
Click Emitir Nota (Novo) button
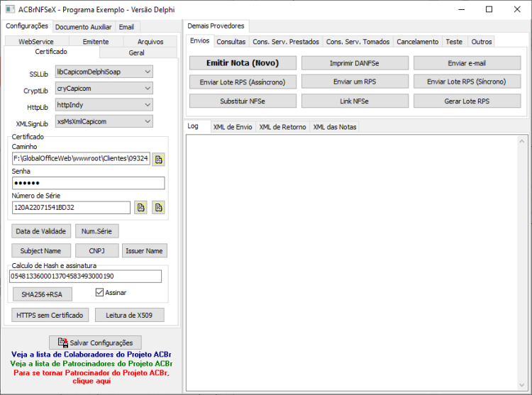(243, 63)
